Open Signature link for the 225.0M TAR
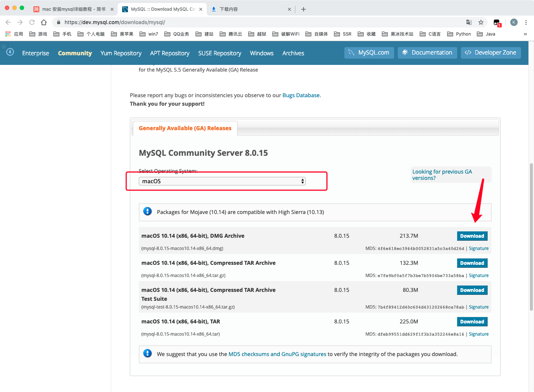 479,334
